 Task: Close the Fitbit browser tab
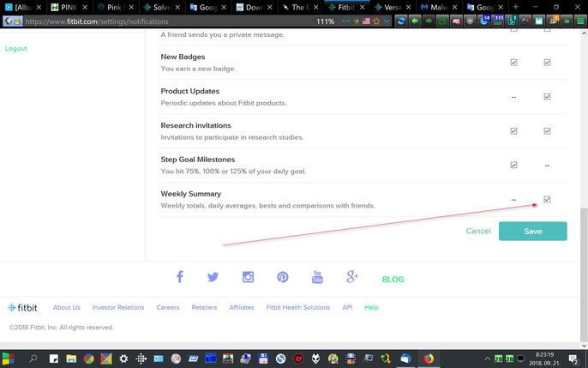click(x=362, y=7)
